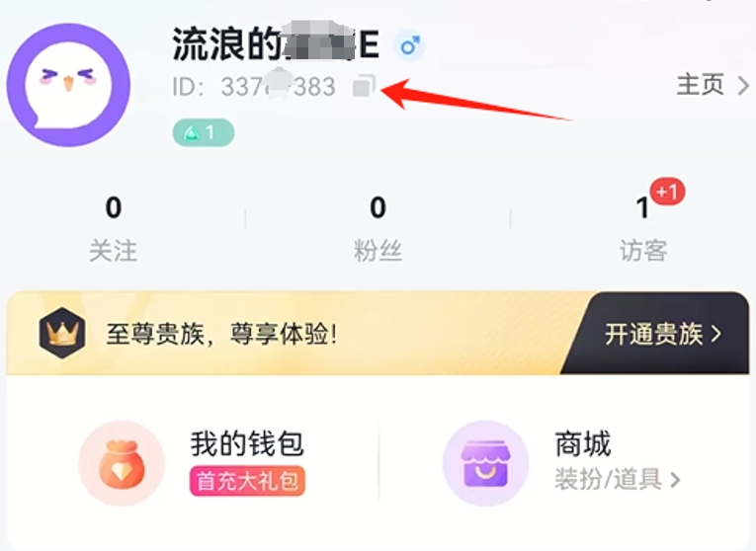
Task: Open the wallet money bag icon
Action: (x=122, y=463)
